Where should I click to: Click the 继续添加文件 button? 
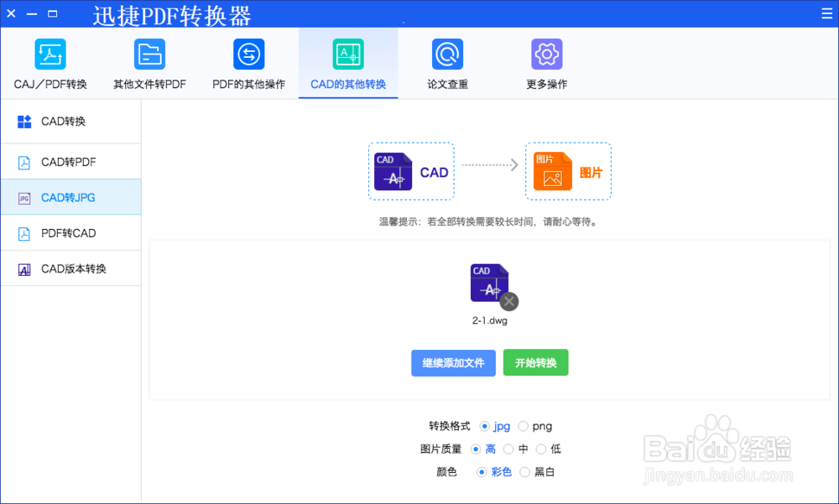click(x=453, y=363)
